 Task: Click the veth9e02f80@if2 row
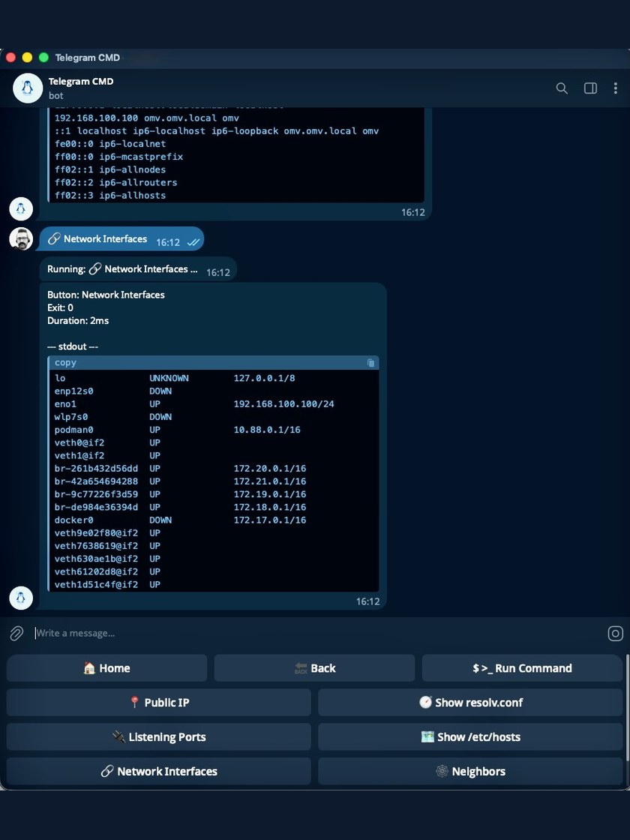pyautogui.click(x=107, y=533)
